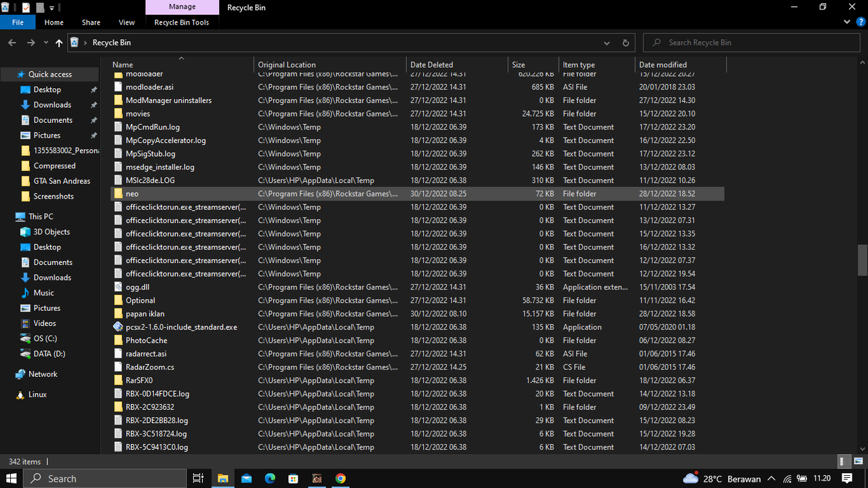Open the Videos folder under This PC
This screenshot has width=868, height=488.
click(x=45, y=323)
